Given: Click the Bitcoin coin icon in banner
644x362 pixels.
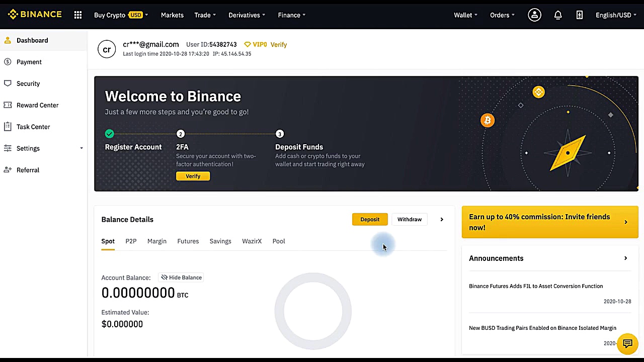Looking at the screenshot, I should point(487,120).
